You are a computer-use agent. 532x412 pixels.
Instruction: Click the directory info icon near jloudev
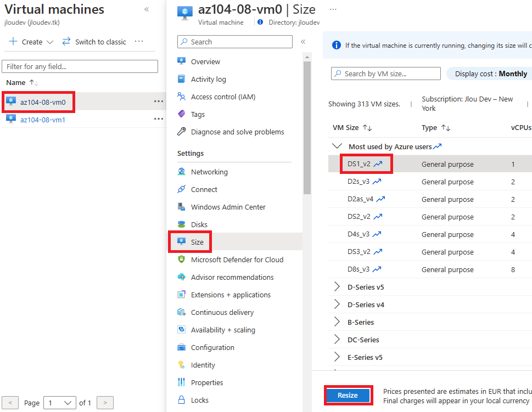[x=260, y=22]
